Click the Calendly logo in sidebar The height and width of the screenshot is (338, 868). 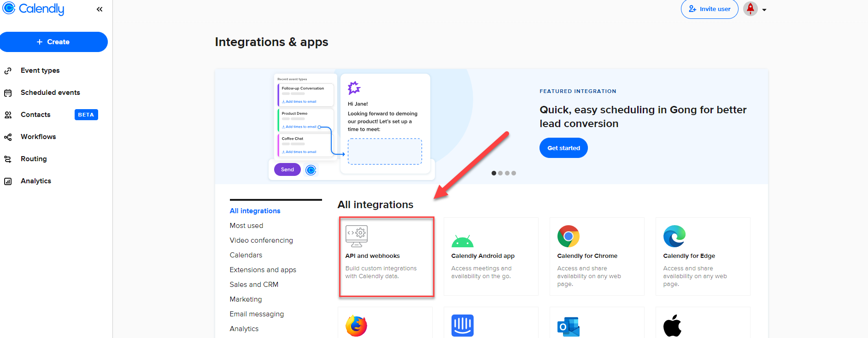click(x=33, y=9)
